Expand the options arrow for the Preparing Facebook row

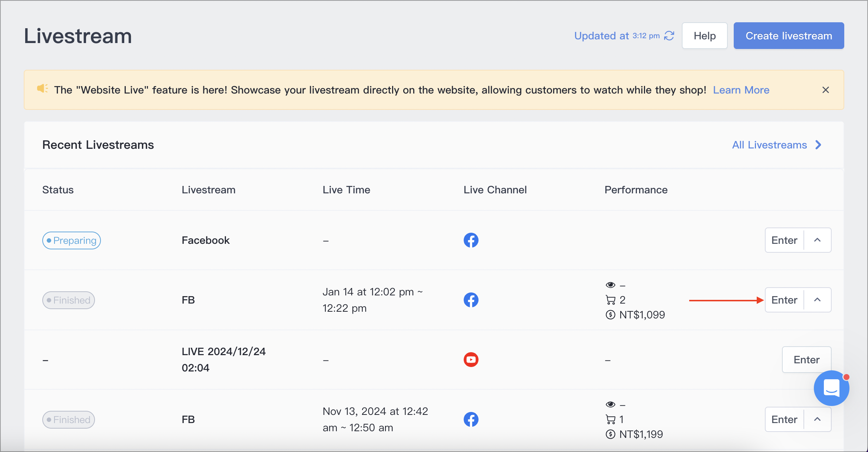[817, 240]
